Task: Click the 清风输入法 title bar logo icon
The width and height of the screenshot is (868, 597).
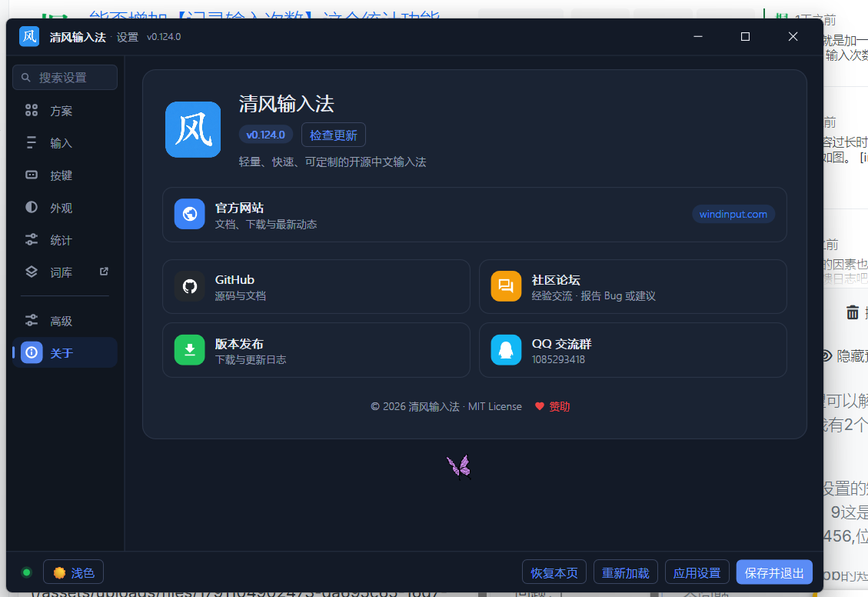Action: coord(29,37)
